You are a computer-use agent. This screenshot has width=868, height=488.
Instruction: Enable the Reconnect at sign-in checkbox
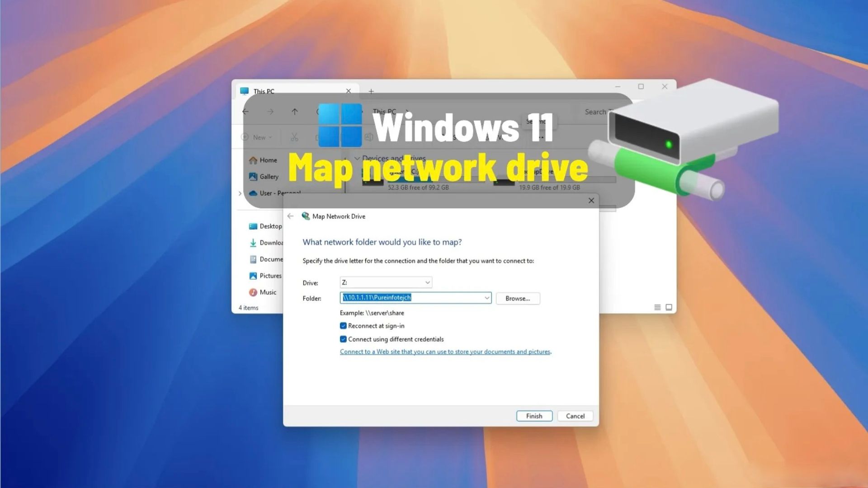point(344,325)
